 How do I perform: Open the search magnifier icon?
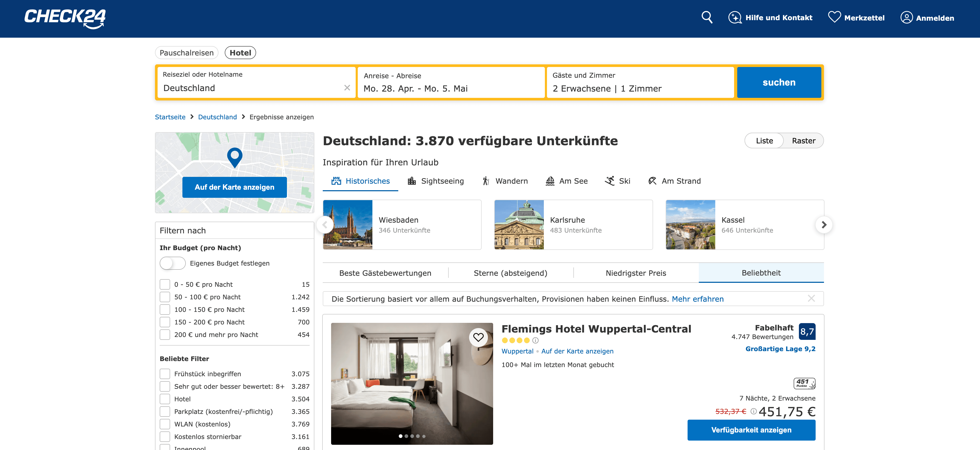click(x=707, y=17)
